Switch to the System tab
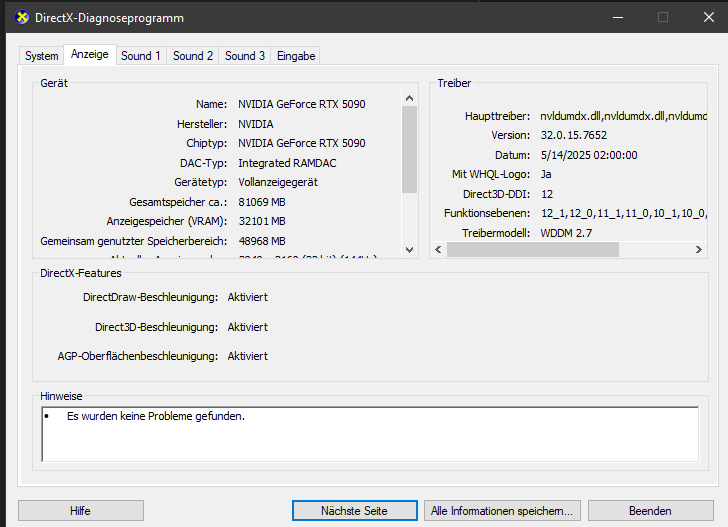Screen dimensions: 728x527 click(41, 56)
